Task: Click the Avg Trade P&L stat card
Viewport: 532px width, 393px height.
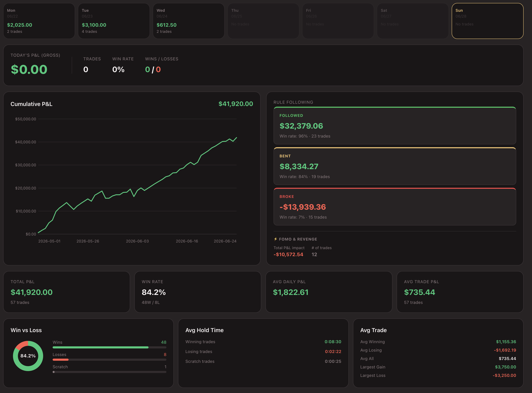Action: point(460,292)
